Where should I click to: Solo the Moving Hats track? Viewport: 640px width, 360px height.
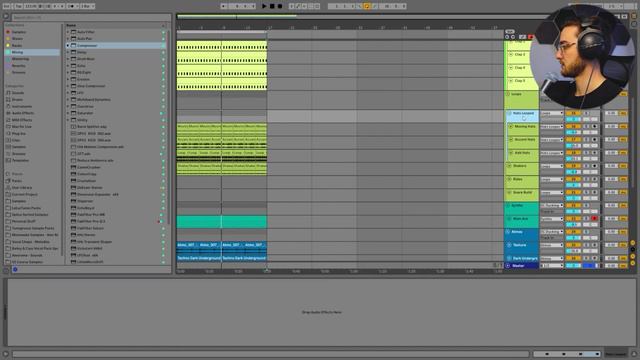[x=587, y=127]
